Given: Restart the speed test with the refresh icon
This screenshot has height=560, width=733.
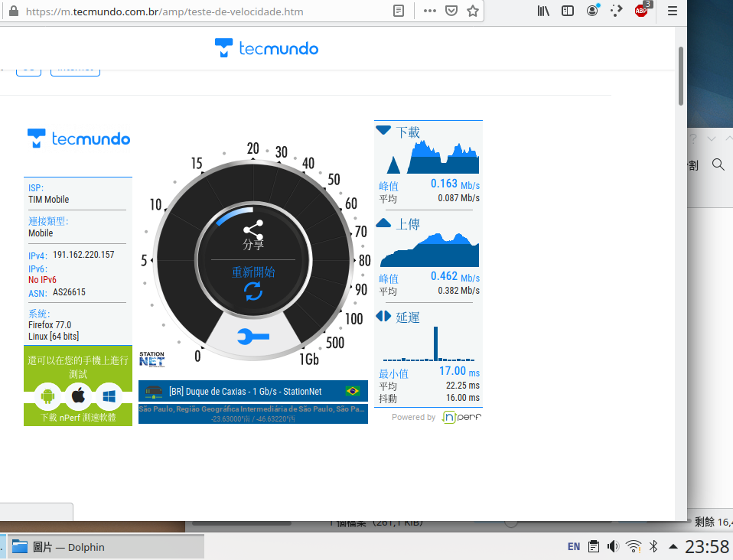Looking at the screenshot, I should [253, 291].
